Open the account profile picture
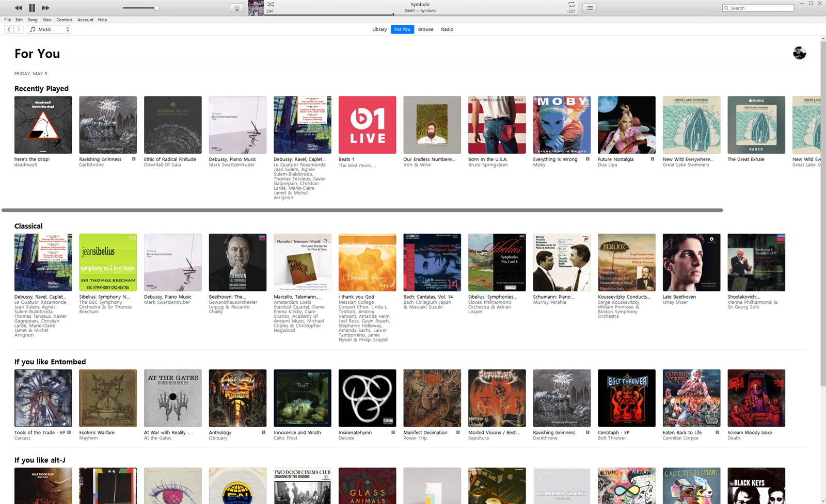Screen dimensions: 826x504 (799, 53)
